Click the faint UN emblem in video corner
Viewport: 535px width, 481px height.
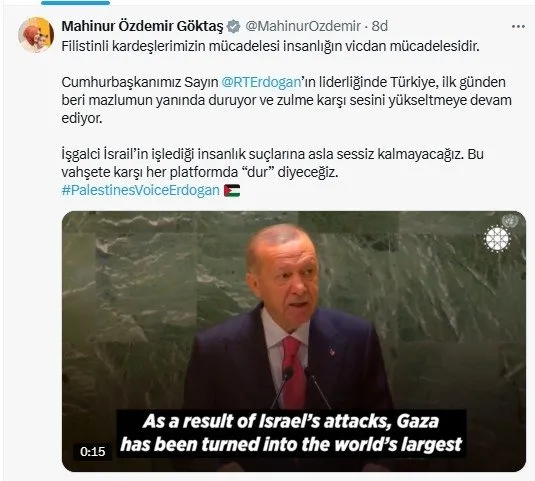[x=510, y=221]
